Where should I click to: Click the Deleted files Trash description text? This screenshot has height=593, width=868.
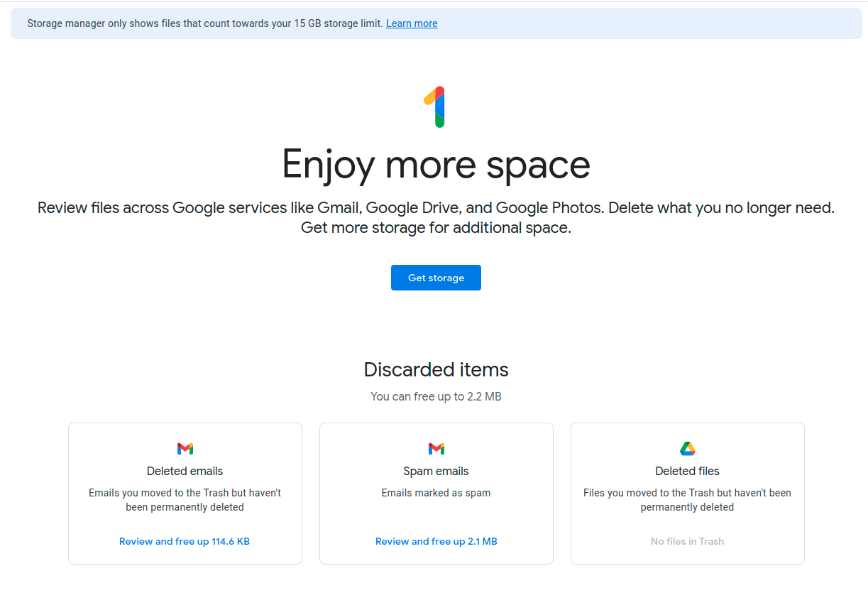[x=688, y=500]
